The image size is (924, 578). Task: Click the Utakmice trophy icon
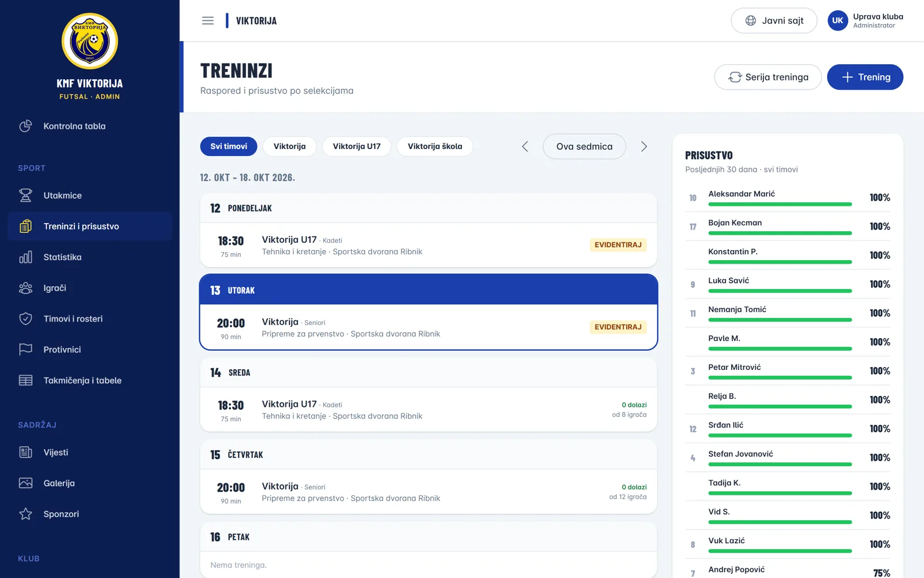coord(25,195)
